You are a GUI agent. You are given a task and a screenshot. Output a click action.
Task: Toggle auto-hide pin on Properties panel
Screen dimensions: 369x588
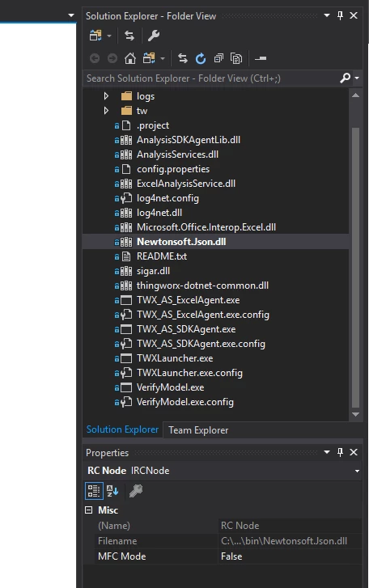(340, 452)
